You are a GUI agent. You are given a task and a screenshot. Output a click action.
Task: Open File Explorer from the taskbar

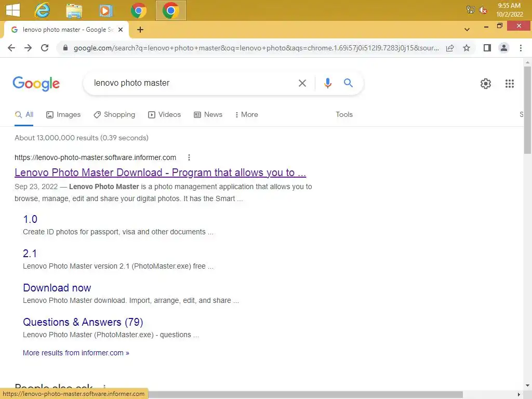(x=74, y=10)
